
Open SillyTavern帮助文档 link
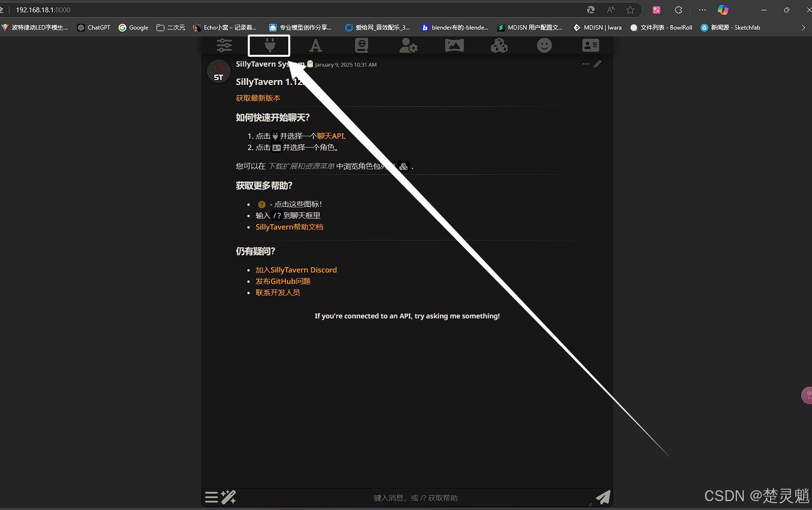click(289, 227)
